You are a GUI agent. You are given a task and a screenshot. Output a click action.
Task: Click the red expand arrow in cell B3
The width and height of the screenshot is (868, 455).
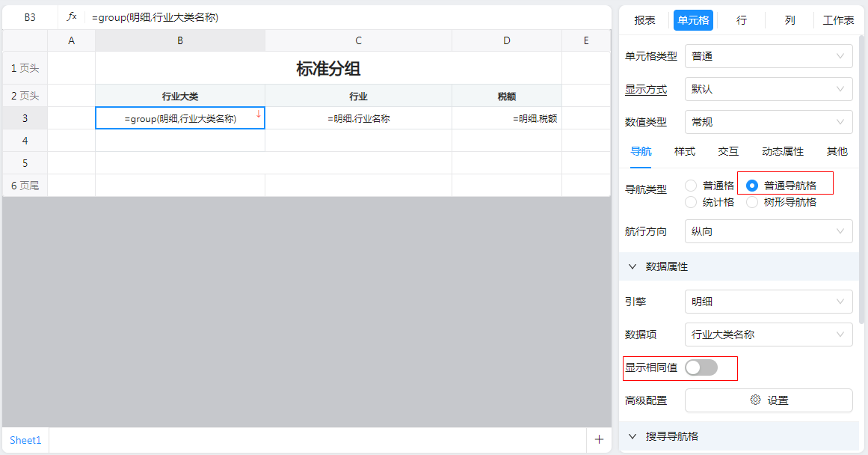coord(258,114)
